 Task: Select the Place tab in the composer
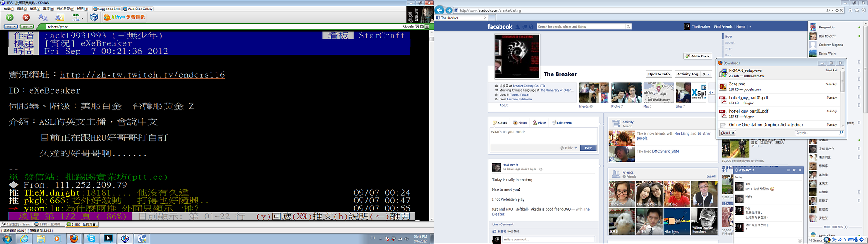click(x=539, y=122)
